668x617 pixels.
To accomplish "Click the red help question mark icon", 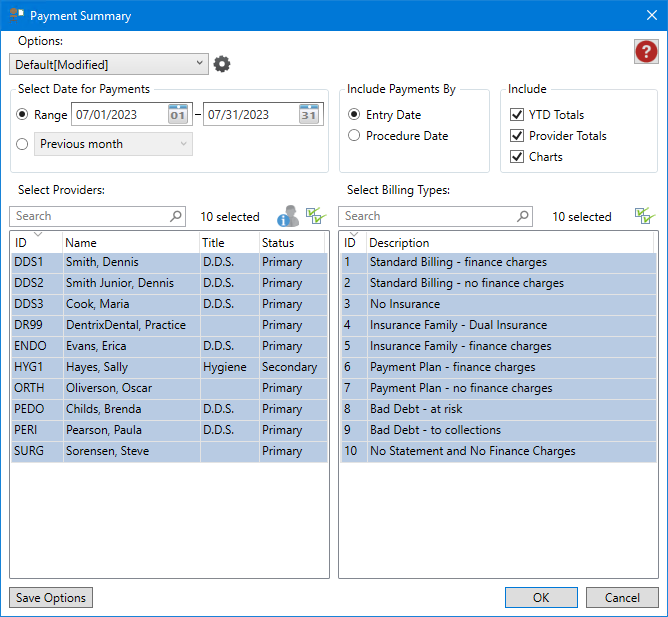I will coord(646,52).
